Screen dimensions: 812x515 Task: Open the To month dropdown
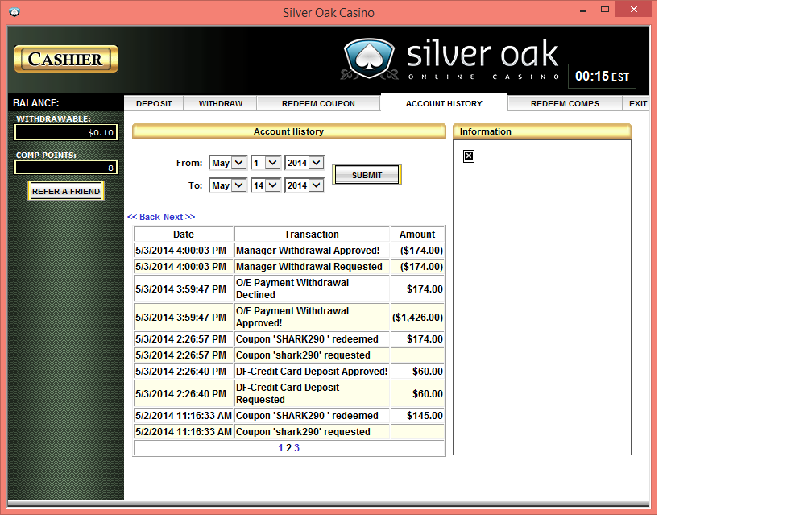(227, 185)
